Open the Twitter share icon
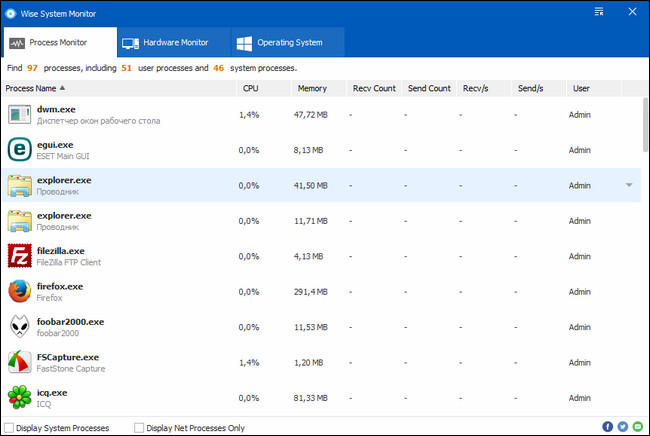The image size is (650, 436). (622, 427)
